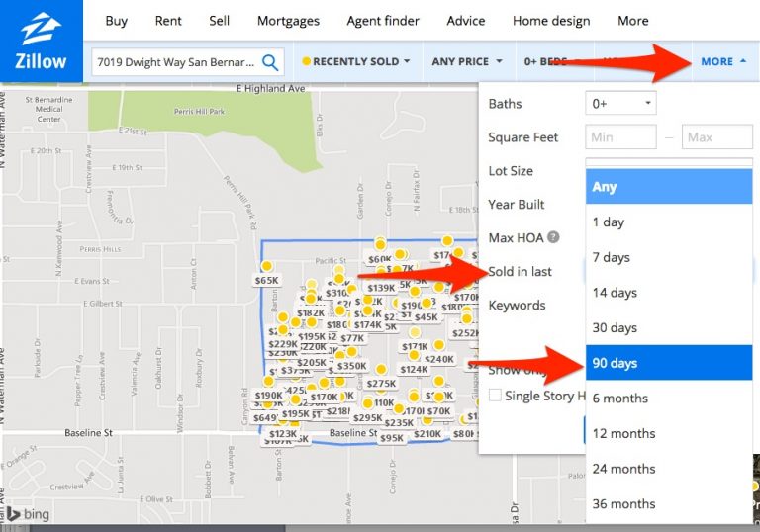
Task: Click the $350K price marker
Action: (x=352, y=366)
